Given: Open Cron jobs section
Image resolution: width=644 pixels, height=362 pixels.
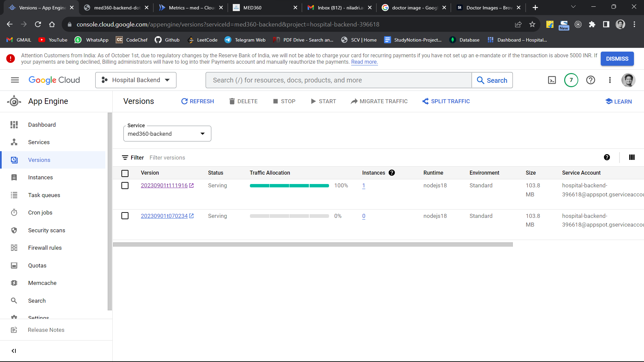Looking at the screenshot, I should tap(40, 213).
